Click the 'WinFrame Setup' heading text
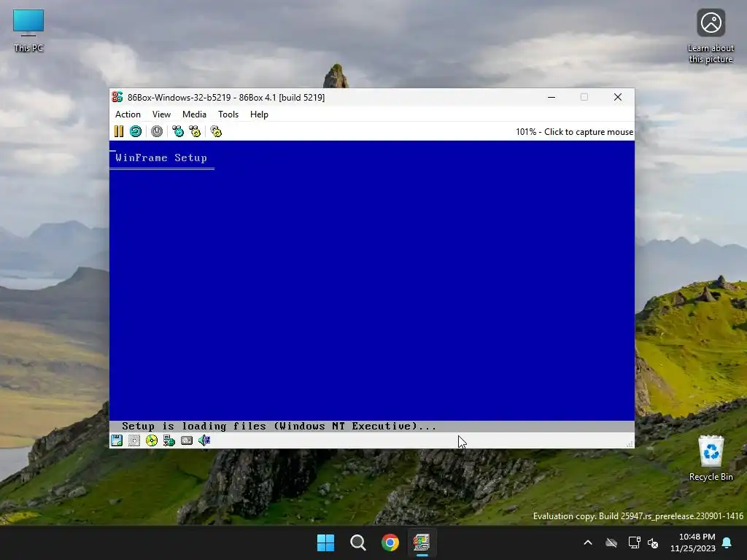 (161, 157)
